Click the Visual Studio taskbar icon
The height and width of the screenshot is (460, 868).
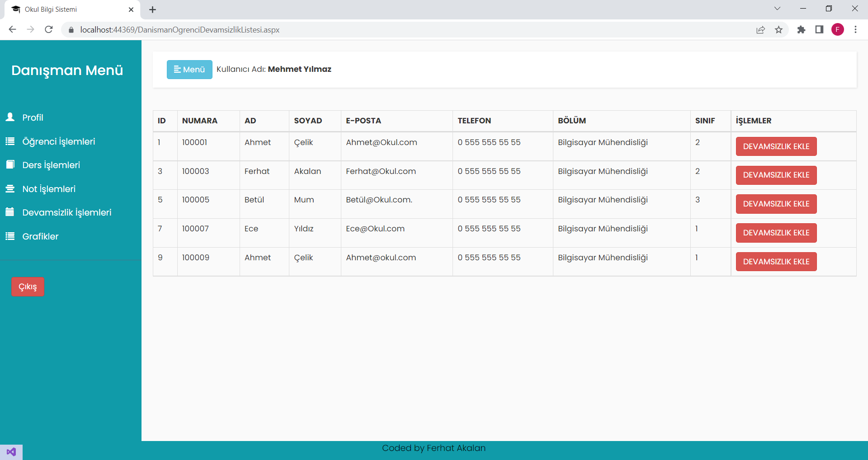point(11,451)
